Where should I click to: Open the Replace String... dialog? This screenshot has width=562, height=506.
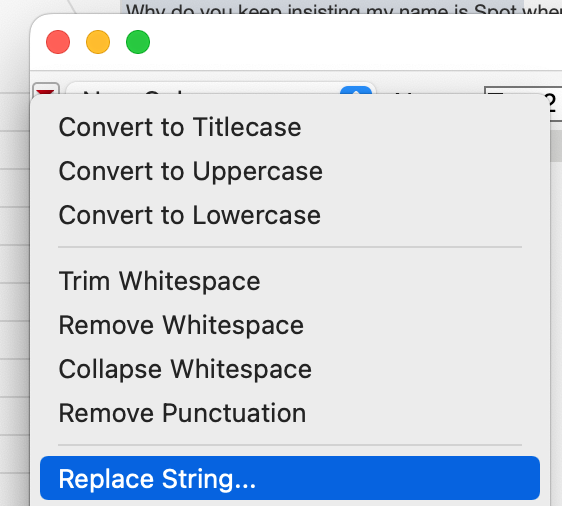[290, 478]
